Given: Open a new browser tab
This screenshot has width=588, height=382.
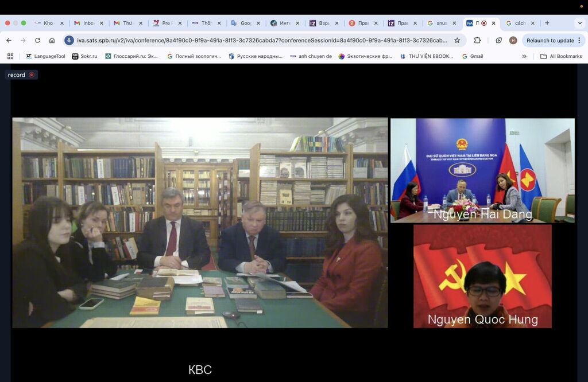Looking at the screenshot, I should coord(547,23).
